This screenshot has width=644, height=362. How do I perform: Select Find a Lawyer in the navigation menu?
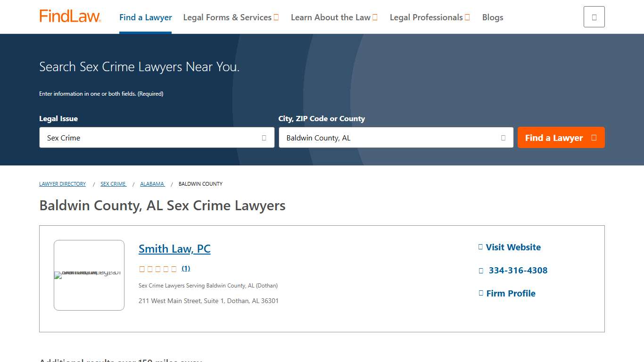(x=145, y=17)
